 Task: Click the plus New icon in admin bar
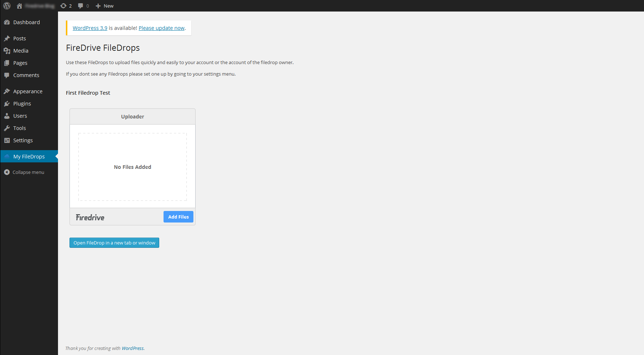pos(98,6)
